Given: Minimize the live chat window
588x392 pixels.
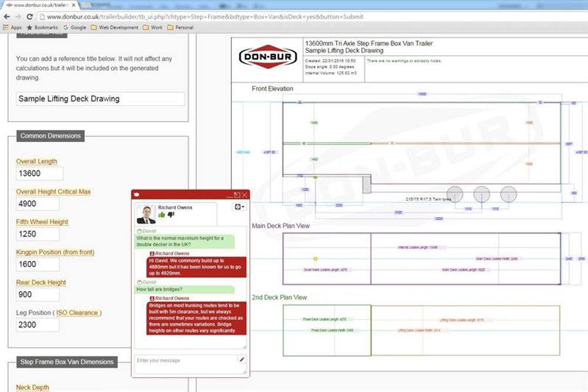Looking at the screenshot, I should pyautogui.click(x=229, y=195).
